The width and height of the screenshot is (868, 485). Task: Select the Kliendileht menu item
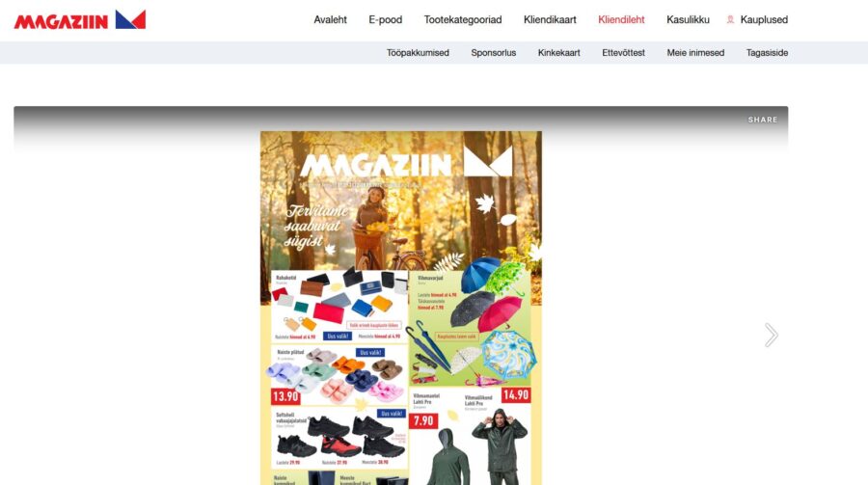tap(621, 19)
